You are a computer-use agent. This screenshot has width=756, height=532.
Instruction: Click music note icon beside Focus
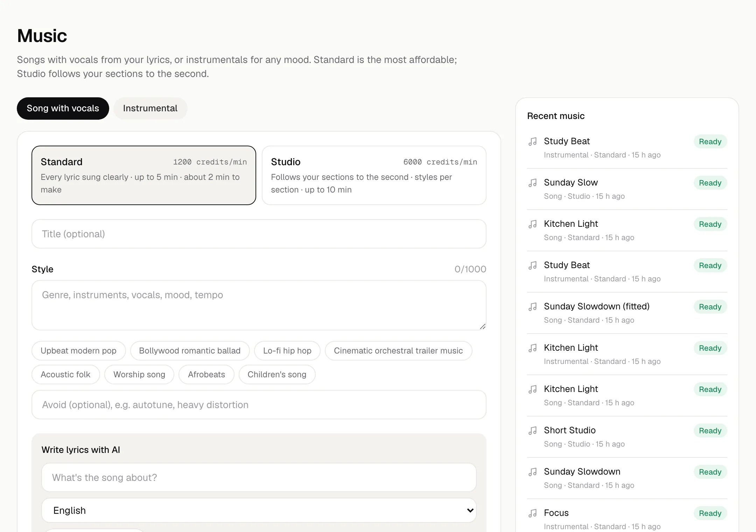coord(532,513)
